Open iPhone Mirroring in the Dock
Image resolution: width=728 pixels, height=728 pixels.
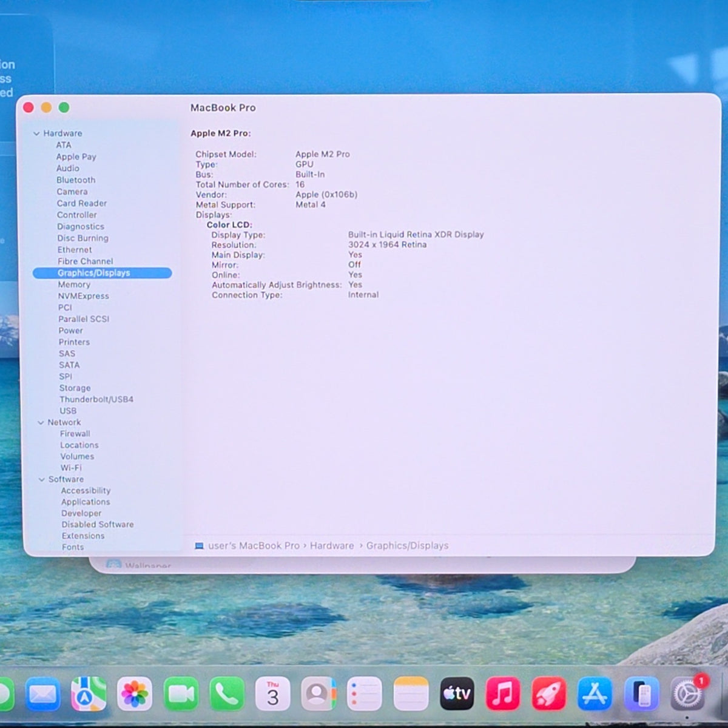[641, 694]
